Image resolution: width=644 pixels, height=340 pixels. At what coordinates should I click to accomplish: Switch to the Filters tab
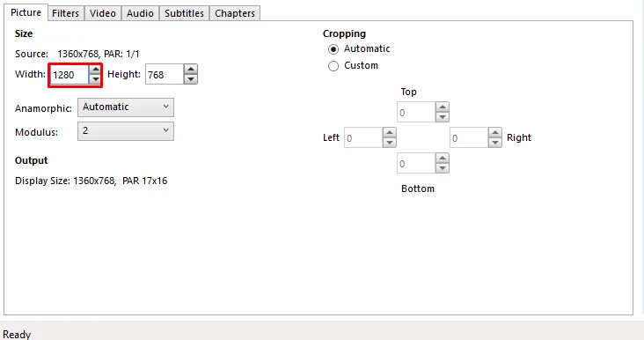point(66,13)
